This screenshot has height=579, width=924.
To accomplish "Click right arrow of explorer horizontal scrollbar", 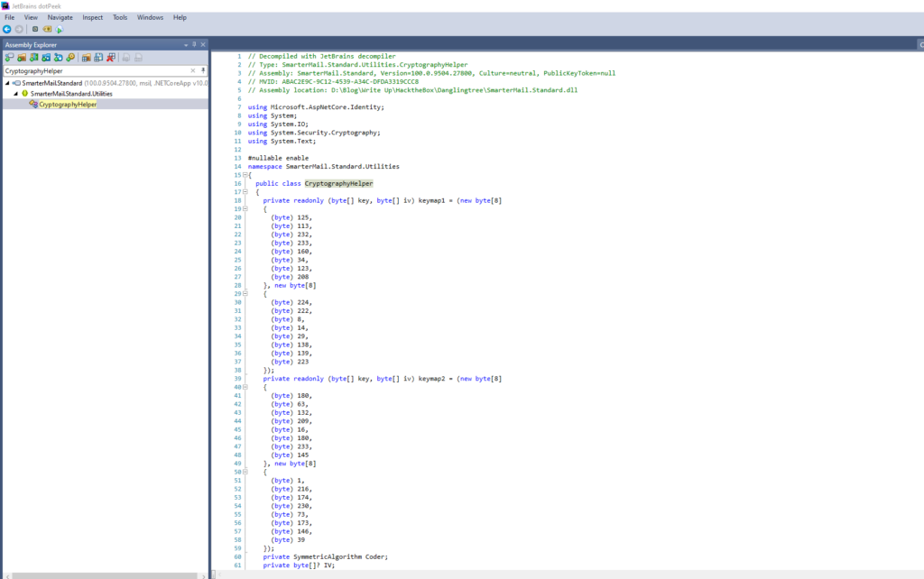I will (x=203, y=575).
